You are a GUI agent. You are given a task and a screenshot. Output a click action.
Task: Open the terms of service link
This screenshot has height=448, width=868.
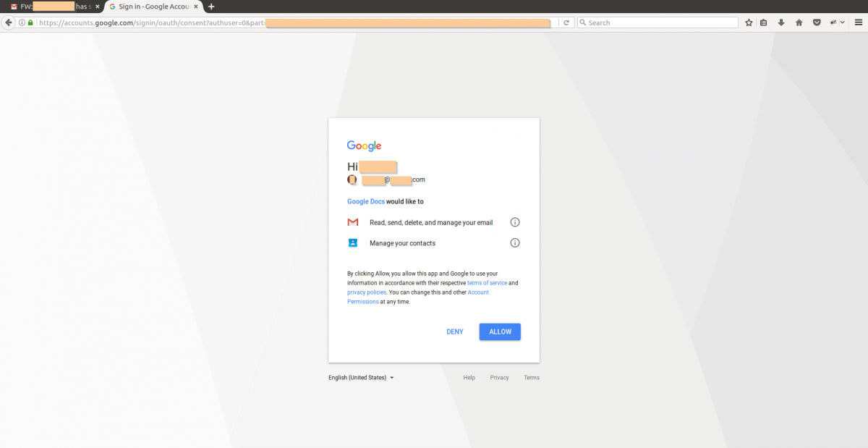[488, 283]
